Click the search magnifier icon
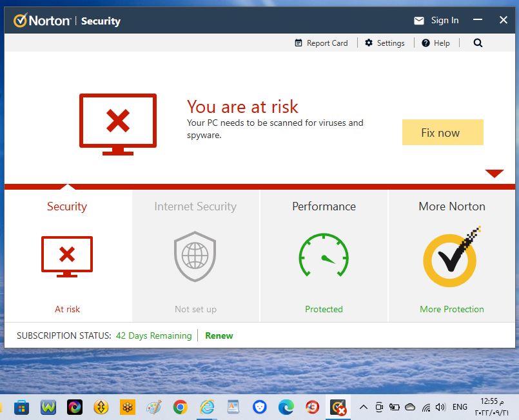Screen dimensions: 519x420 [x=478, y=43]
